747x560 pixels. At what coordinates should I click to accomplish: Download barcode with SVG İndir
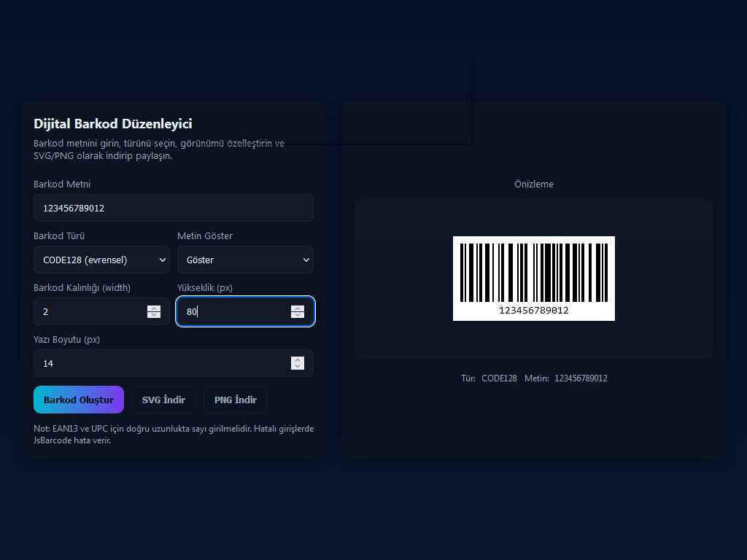(x=163, y=400)
